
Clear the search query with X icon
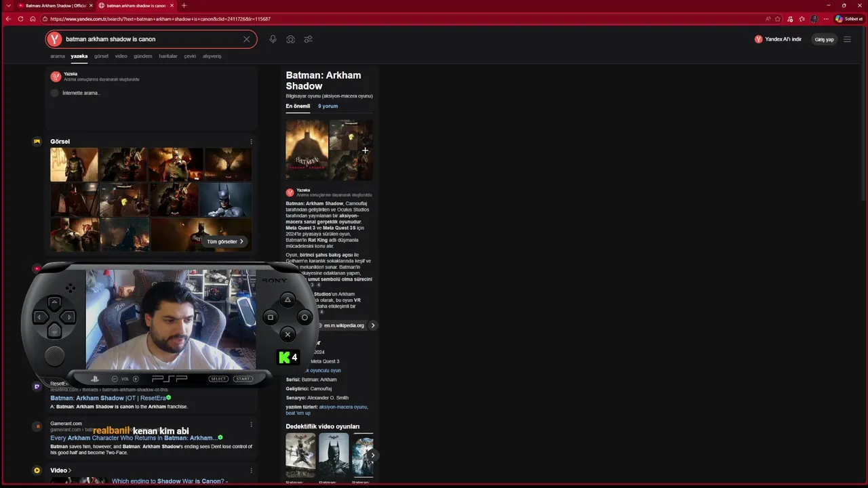[247, 39]
